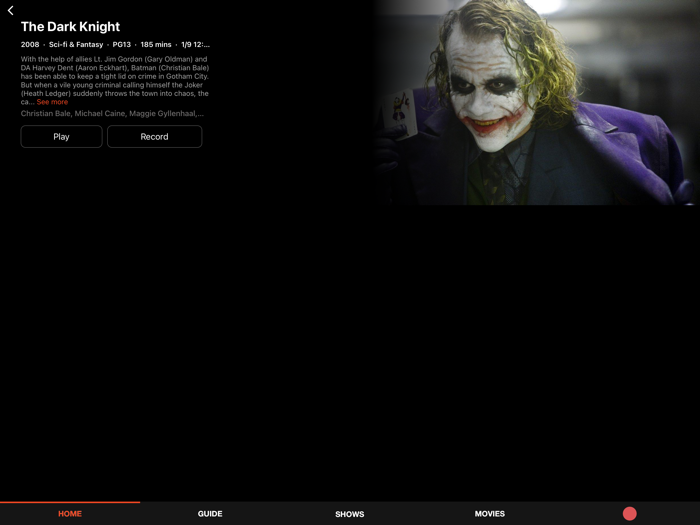700x525 pixels.
Task: Tap the movie synopsis paragraph
Action: (x=115, y=80)
